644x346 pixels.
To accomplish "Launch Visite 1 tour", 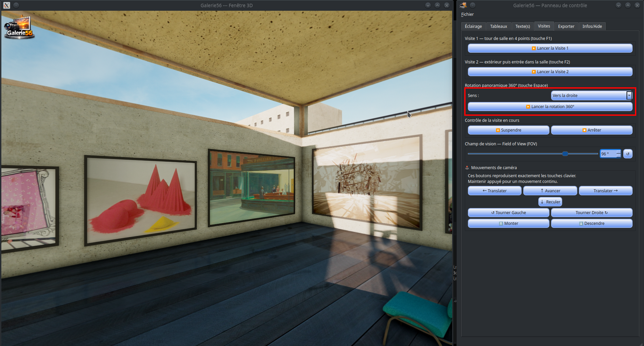I will click(x=550, y=48).
